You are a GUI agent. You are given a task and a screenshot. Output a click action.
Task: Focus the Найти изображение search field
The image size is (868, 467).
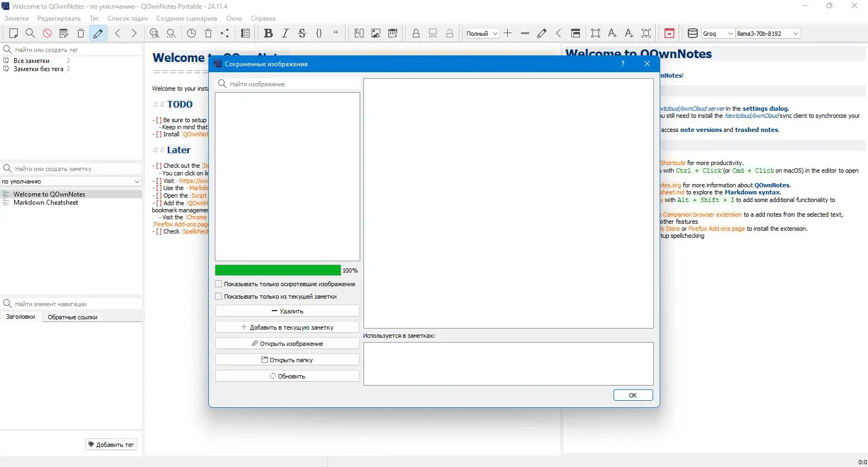click(288, 84)
